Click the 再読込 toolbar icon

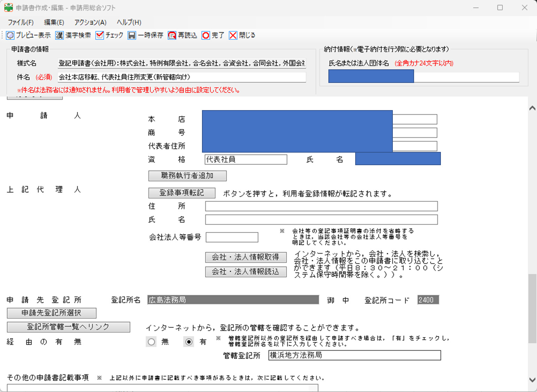[x=172, y=35]
